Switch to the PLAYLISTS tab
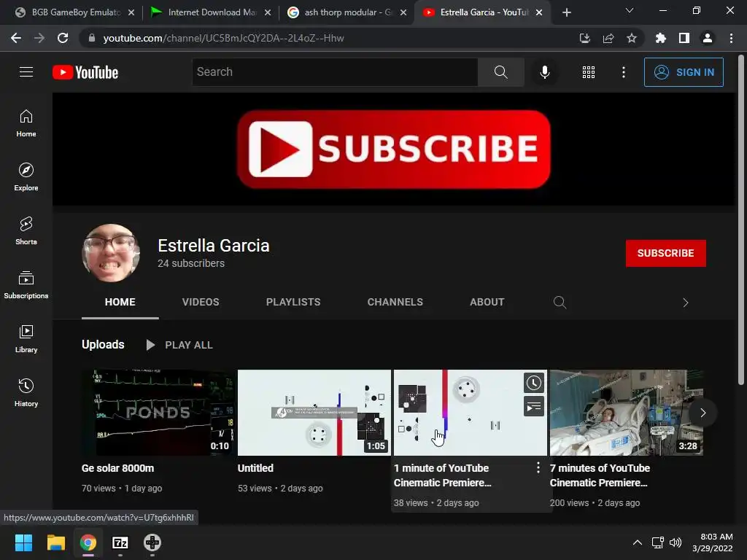This screenshot has width=747, height=560. click(x=293, y=302)
